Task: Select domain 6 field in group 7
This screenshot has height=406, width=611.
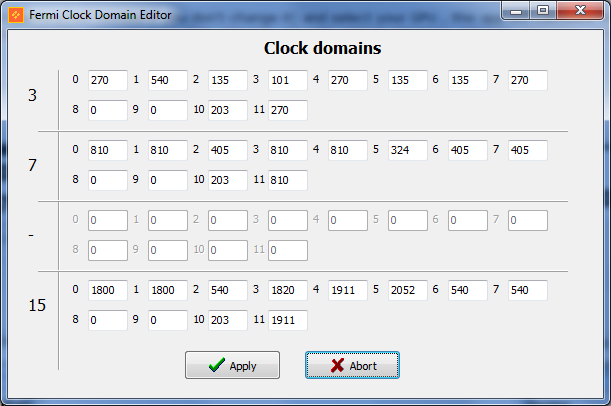Action: click(x=468, y=150)
